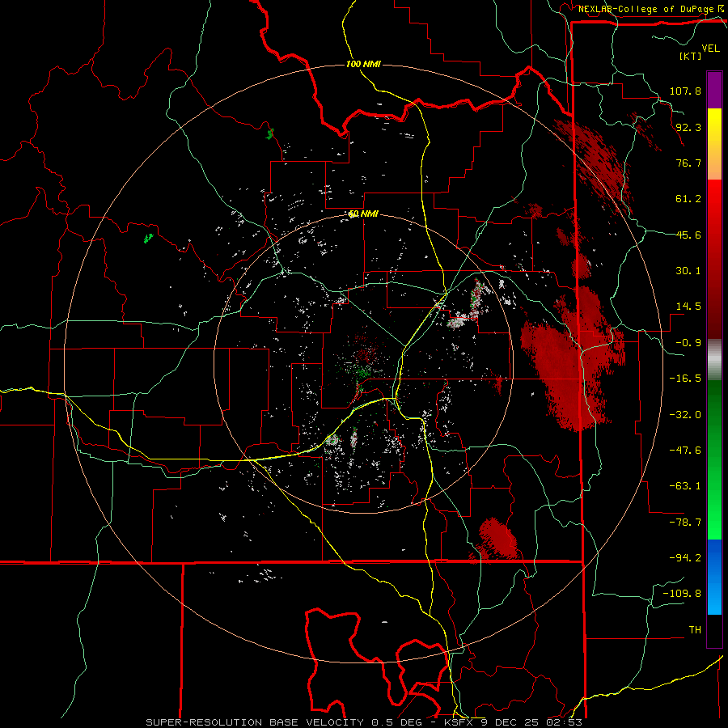Select the 50 NMI range ring label

pyautogui.click(x=363, y=214)
